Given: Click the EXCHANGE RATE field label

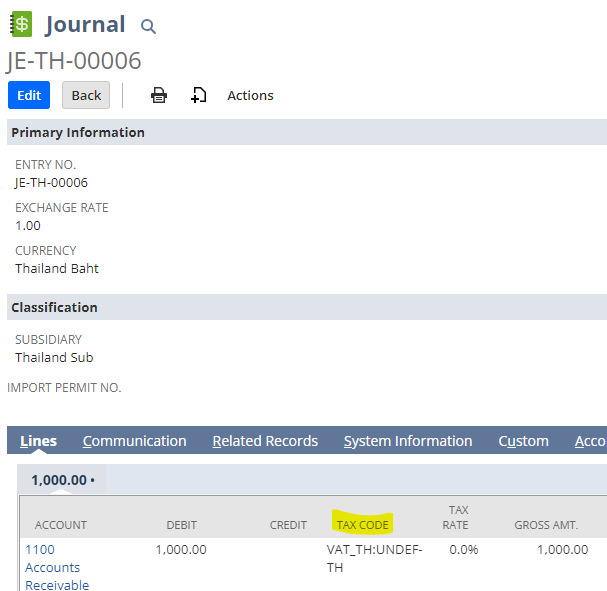Looking at the screenshot, I should (x=62, y=207).
